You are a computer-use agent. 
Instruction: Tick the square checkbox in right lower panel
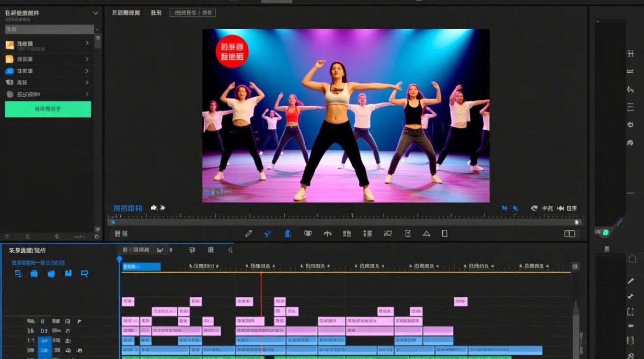632,259
